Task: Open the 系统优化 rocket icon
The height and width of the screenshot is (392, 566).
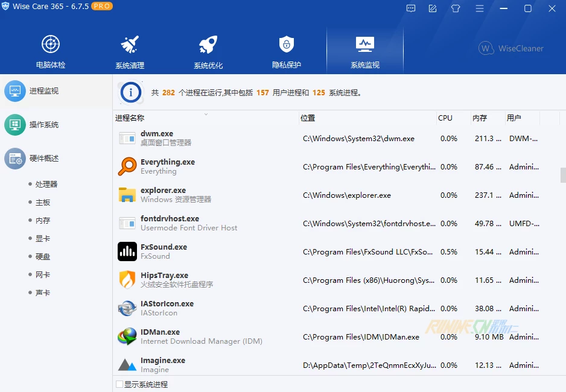Action: tap(208, 45)
